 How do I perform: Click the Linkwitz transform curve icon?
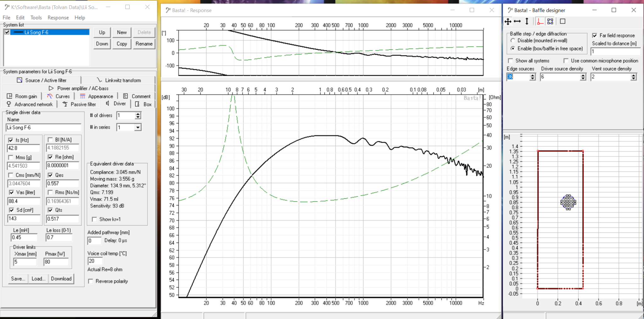[x=99, y=80]
